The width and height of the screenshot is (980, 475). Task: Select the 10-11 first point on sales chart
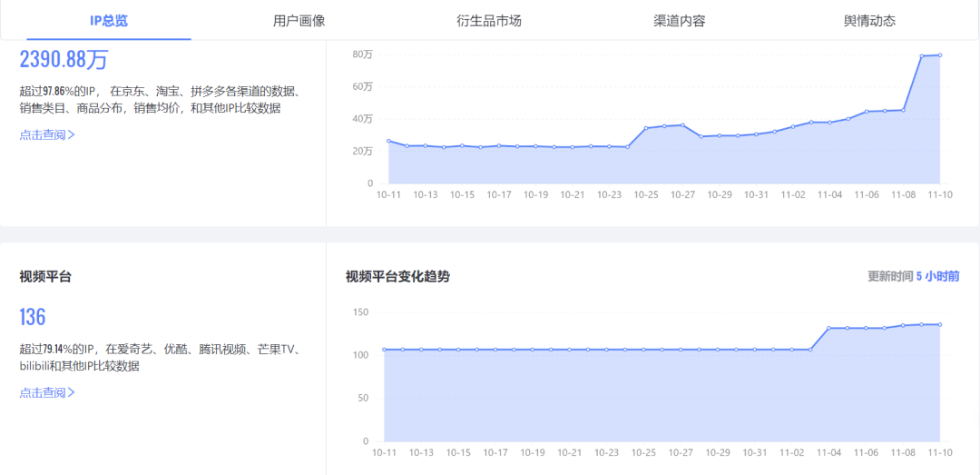[x=388, y=141]
